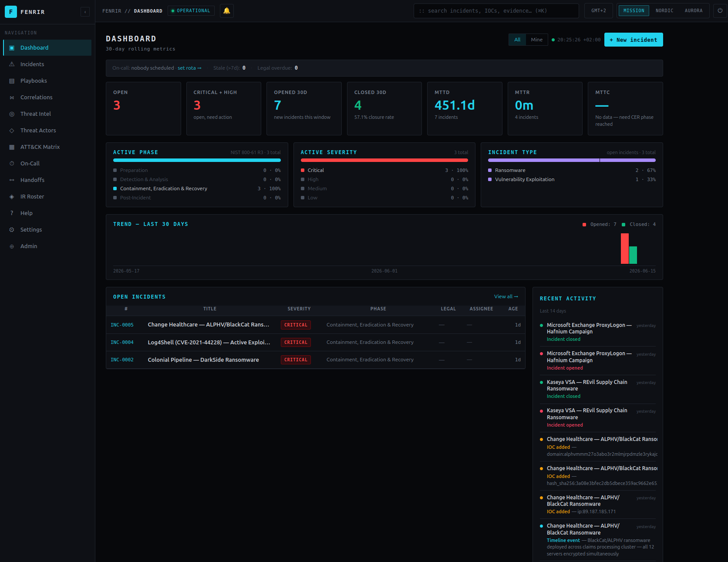The width and height of the screenshot is (728, 562).
Task: Click DASHBOARD breadcrumb in top bar
Action: 148,11
